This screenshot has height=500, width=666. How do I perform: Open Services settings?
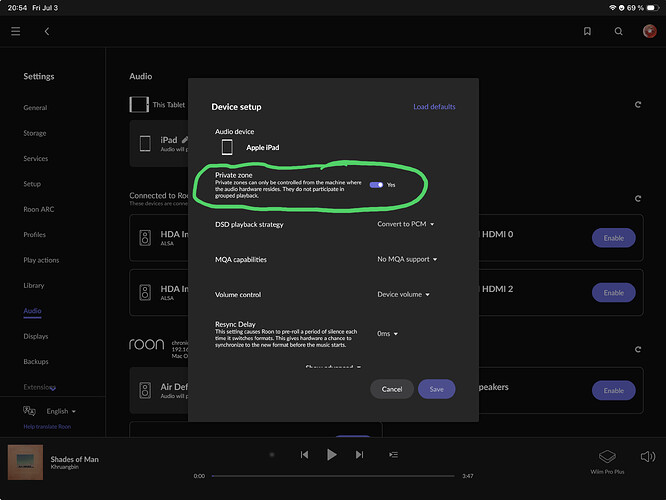[36, 158]
